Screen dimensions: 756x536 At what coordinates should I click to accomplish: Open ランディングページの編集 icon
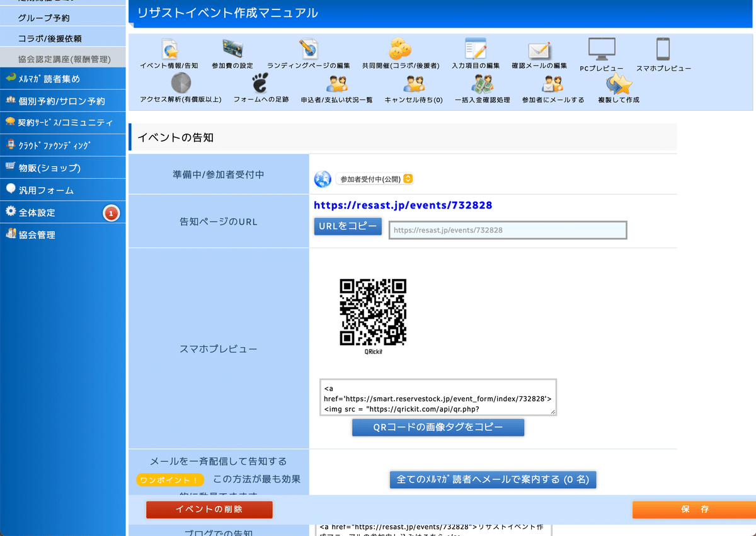point(309,49)
